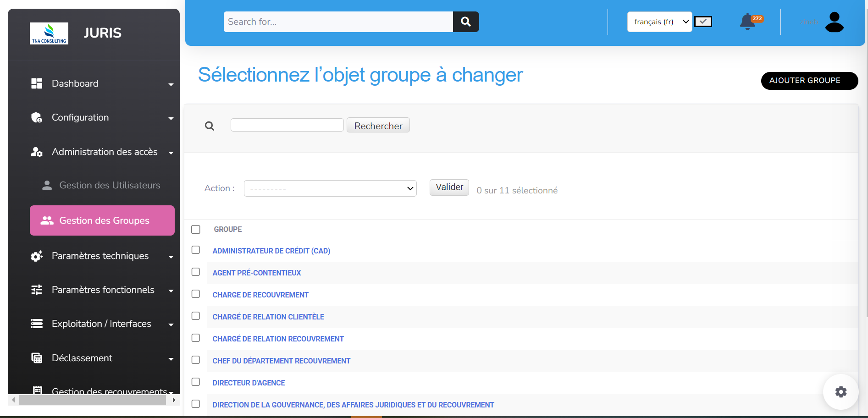Image resolution: width=868 pixels, height=418 pixels.
Task: Click the Paramètres techniques gears icon
Action: (x=37, y=256)
